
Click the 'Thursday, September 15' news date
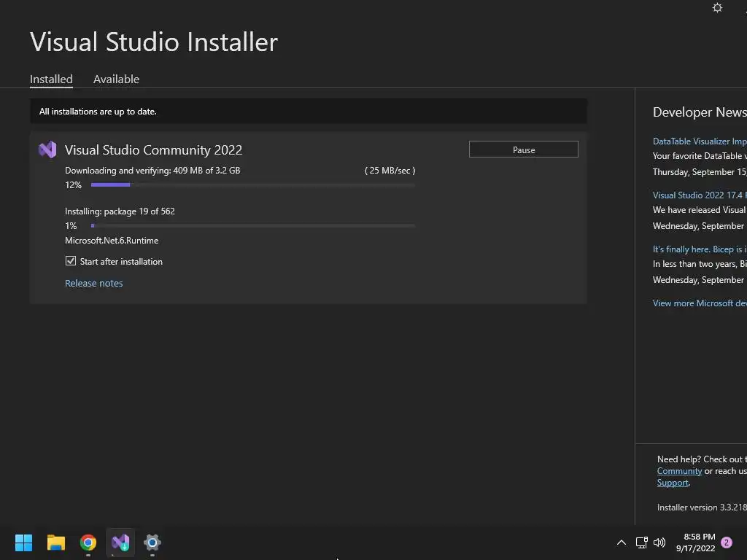700,172
